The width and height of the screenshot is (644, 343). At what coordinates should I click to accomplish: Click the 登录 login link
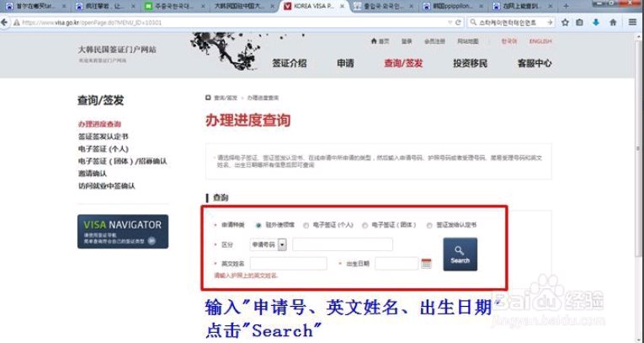407,41
